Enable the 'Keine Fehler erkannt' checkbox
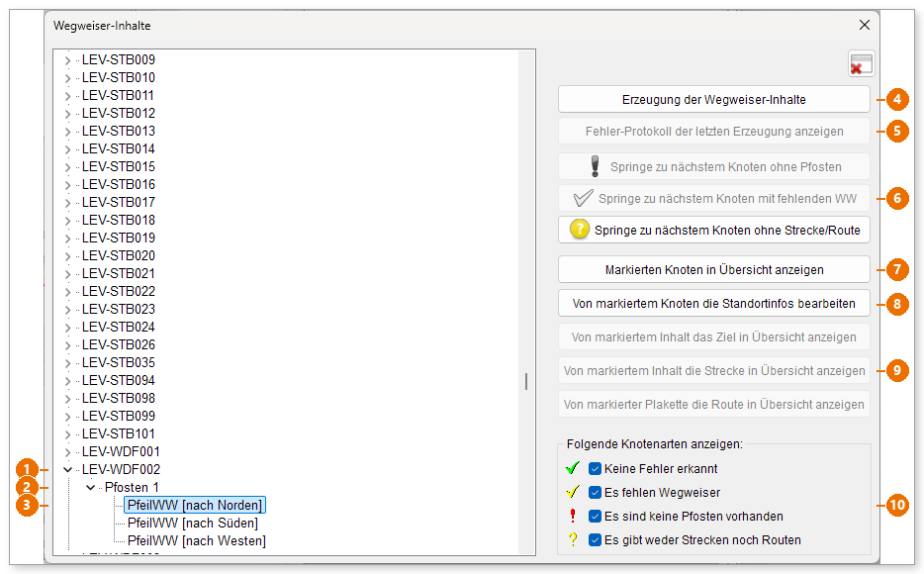Screen dimensions: 924x574 pos(596,468)
